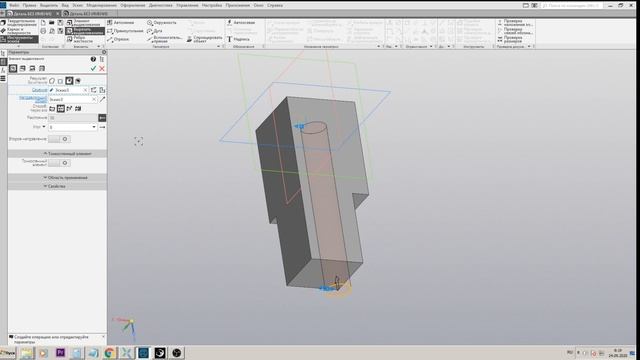Screen dimensions: 640x360
Task: Expand the Геометрия toolbar group arrow
Action: point(218,47)
